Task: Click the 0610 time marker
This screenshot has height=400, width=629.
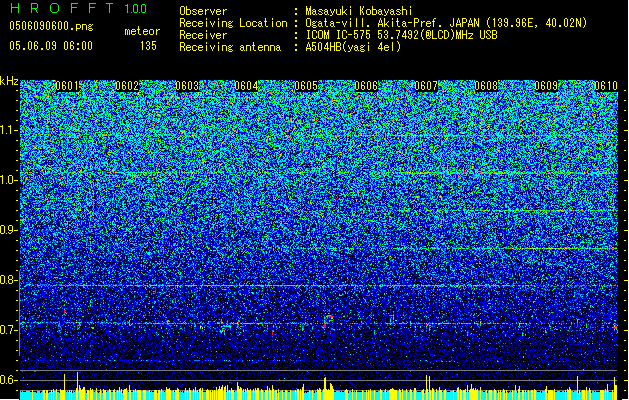Action: pos(606,86)
